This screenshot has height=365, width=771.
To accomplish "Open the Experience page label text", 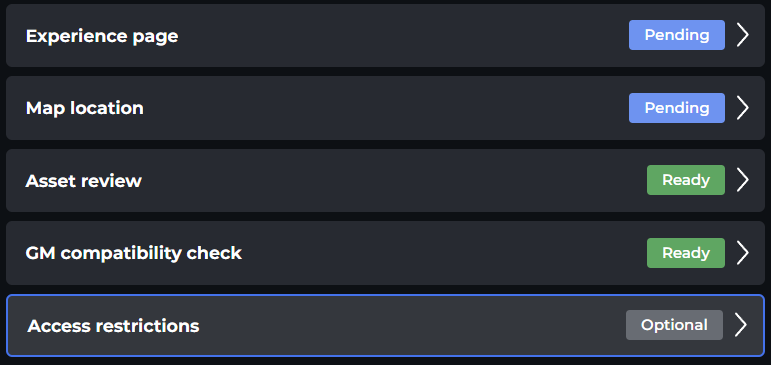I will (x=102, y=36).
